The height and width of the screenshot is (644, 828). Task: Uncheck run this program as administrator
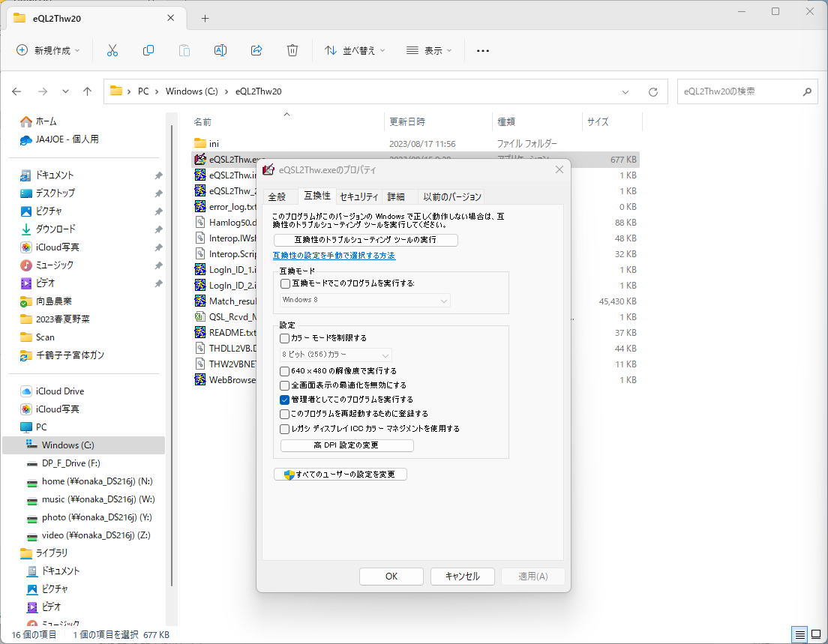pyautogui.click(x=285, y=400)
